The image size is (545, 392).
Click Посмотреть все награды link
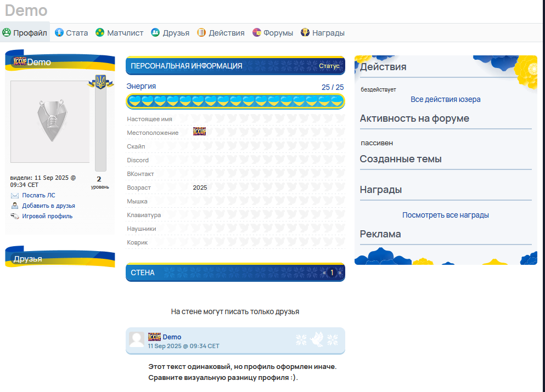(x=446, y=215)
